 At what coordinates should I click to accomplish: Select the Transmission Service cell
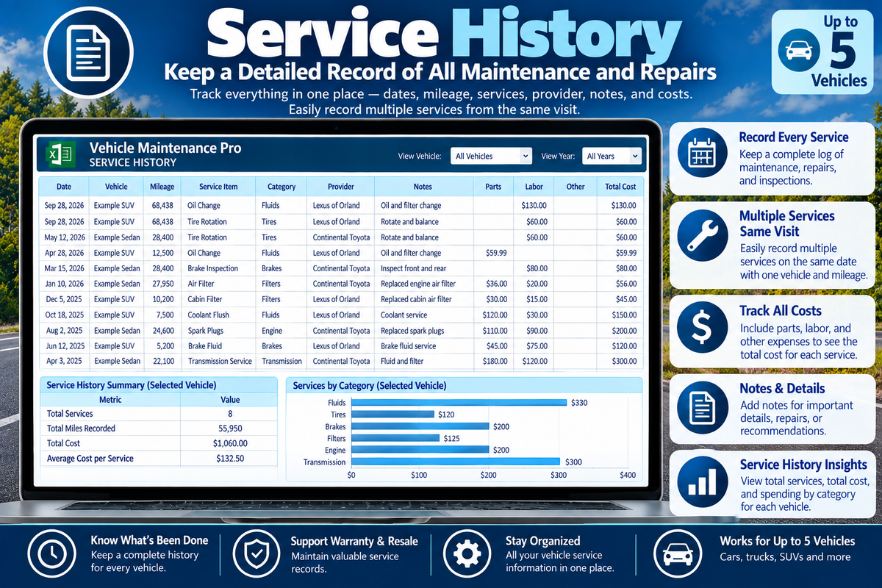point(220,361)
